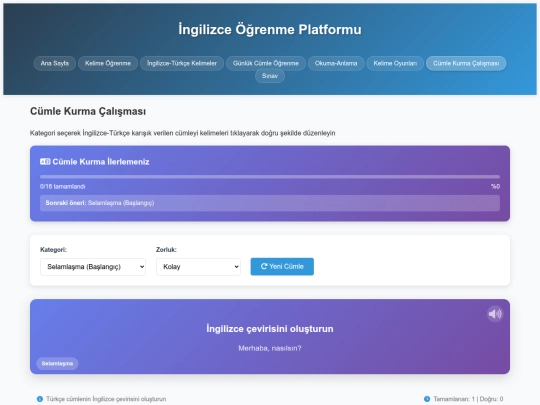The image size is (540, 405).
Task: Click the refresh icon in Yeni Cümle
Action: coord(264,266)
